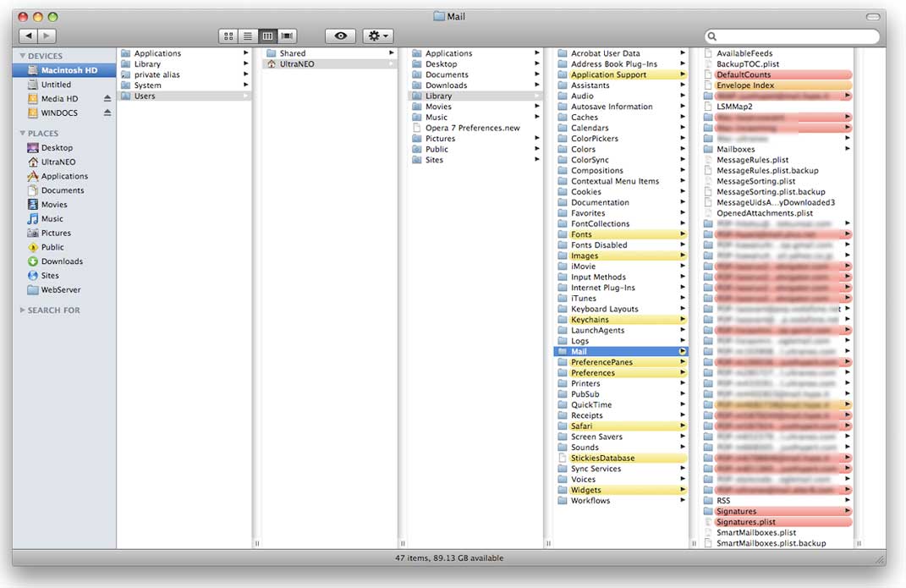Select UltraNEO home folder in column
The width and height of the screenshot is (906, 588).
coord(330,64)
